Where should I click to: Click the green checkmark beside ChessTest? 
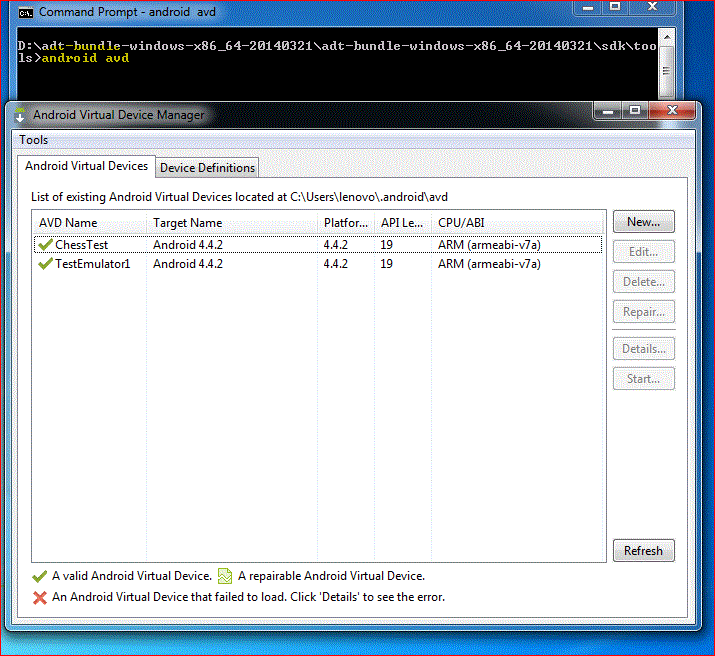click(x=45, y=245)
